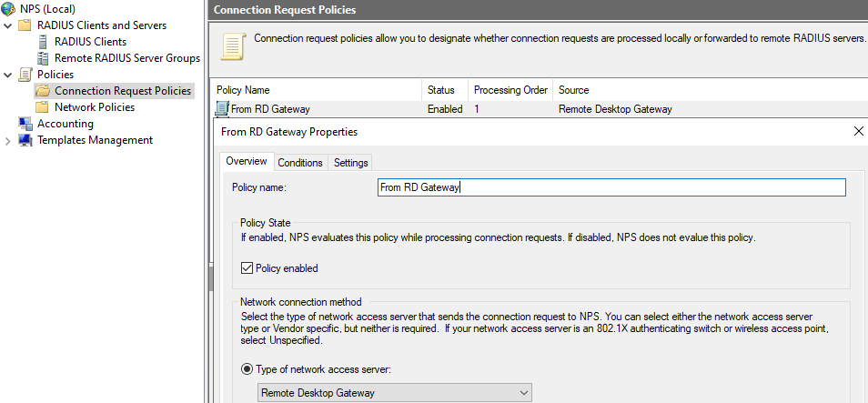
Task: Expand the Templates Management node
Action: pyautogui.click(x=8, y=141)
